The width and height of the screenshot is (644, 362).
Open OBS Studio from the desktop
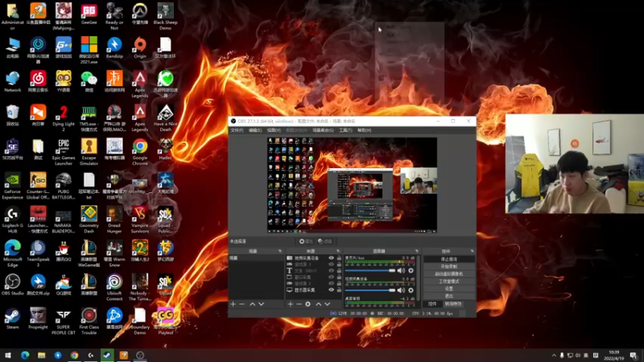point(12,285)
